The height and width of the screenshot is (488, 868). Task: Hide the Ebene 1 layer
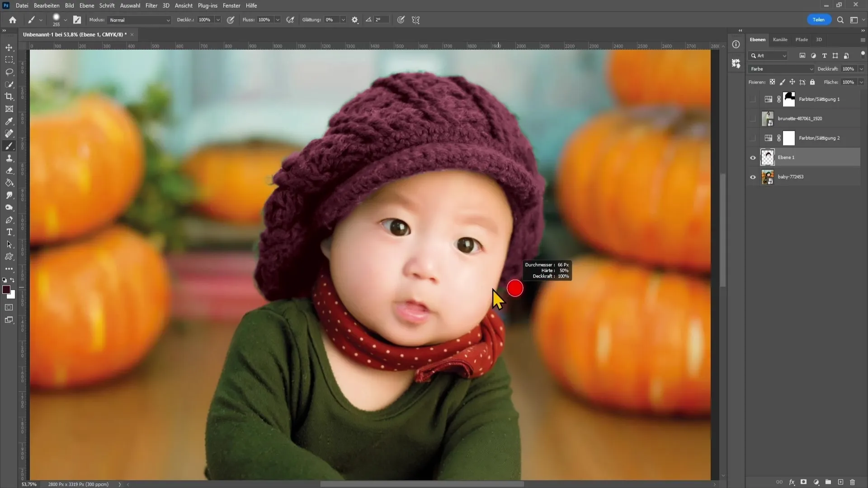pos(753,158)
